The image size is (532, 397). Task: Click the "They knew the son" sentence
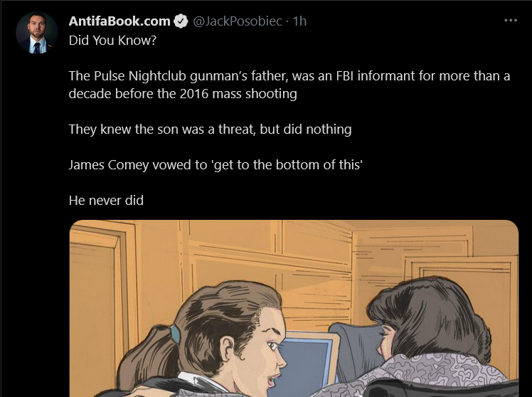pyautogui.click(x=210, y=129)
